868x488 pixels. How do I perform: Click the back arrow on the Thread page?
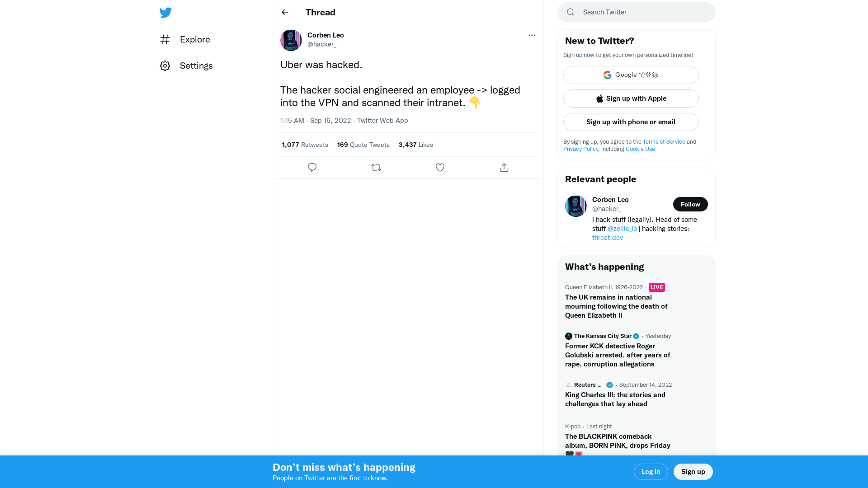(284, 12)
